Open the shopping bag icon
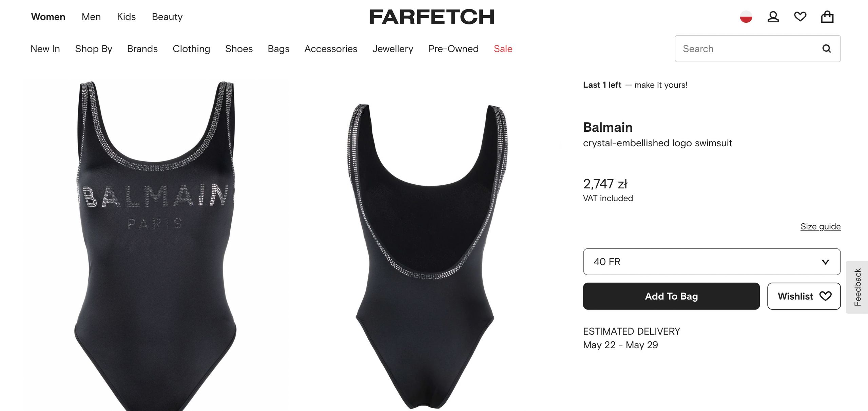This screenshot has height=411, width=868. pos(827,17)
